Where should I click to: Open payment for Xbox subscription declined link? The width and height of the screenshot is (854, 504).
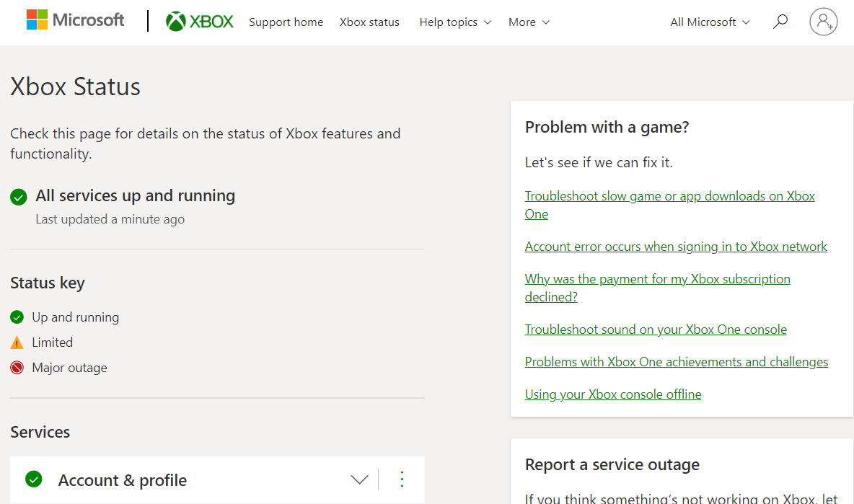pos(657,288)
